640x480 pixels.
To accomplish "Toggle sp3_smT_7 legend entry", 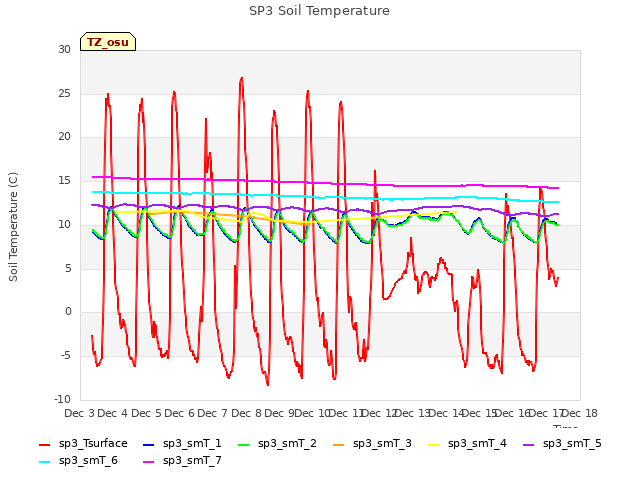I will 182,460.
